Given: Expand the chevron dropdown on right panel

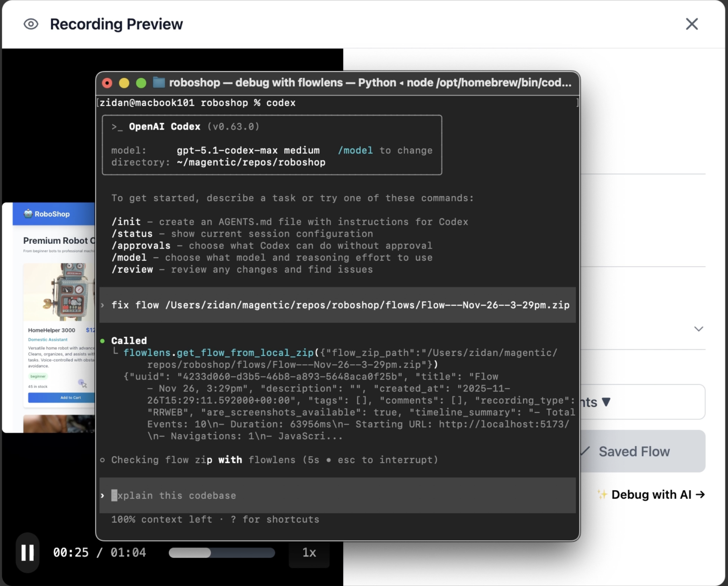Looking at the screenshot, I should pos(698,329).
